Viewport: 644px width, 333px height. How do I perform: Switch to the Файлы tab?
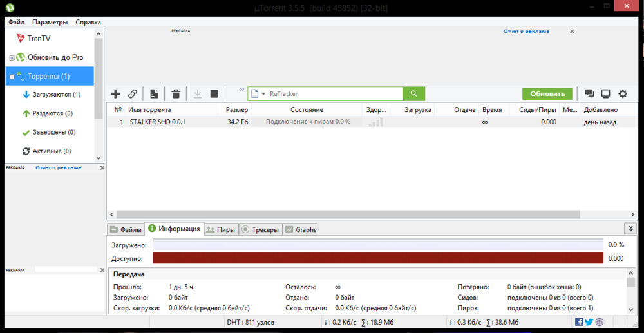tap(126, 229)
